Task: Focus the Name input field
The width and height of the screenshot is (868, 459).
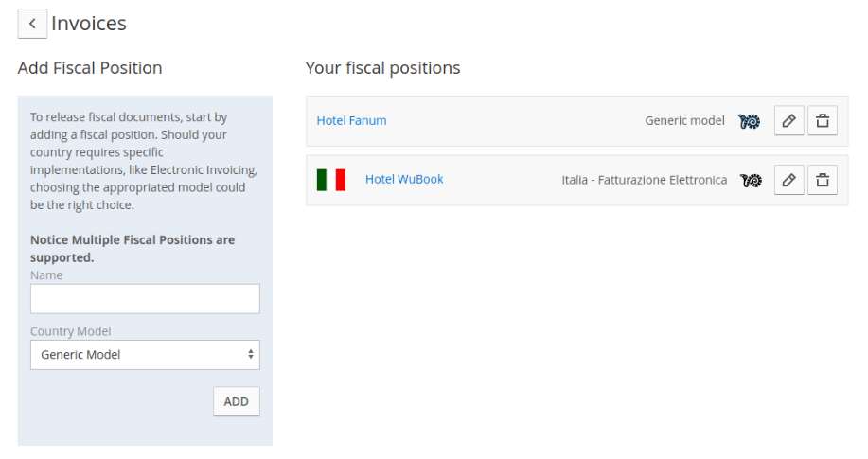Action: (145, 299)
